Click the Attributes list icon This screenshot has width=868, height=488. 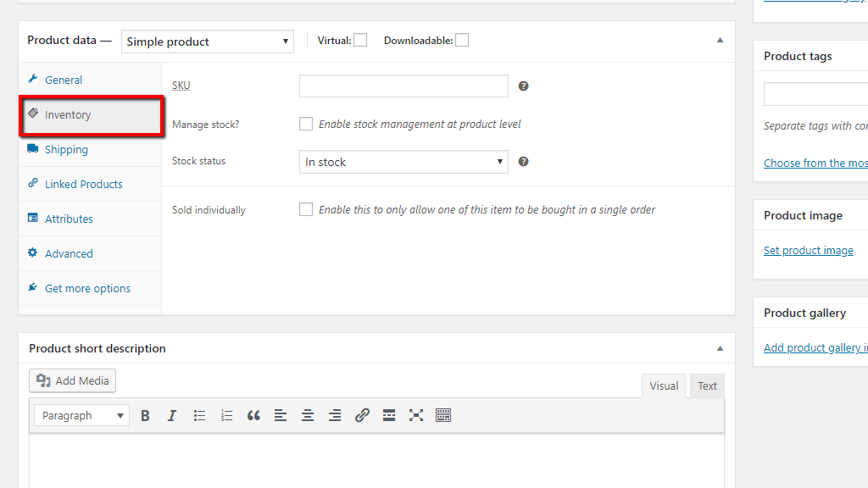pos(33,218)
